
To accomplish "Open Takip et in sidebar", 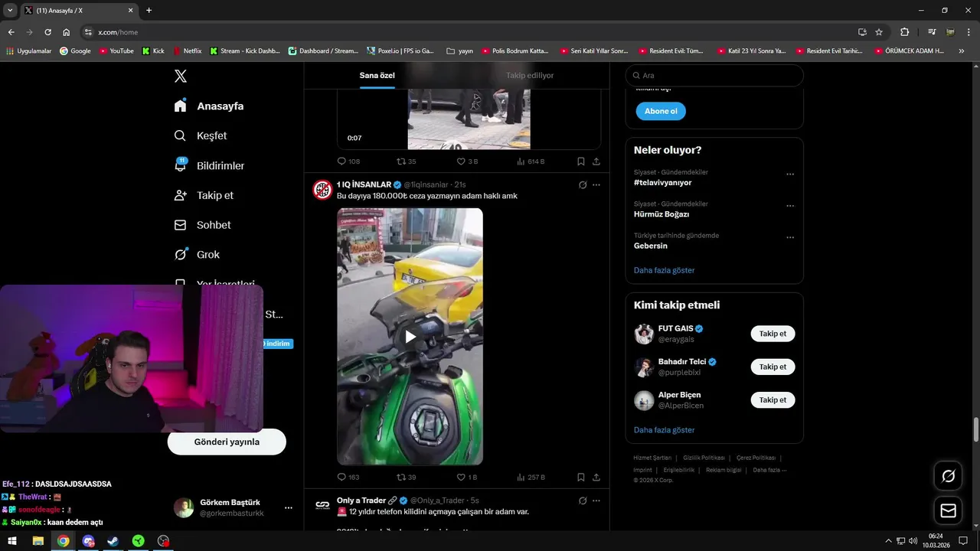I will [x=204, y=195].
